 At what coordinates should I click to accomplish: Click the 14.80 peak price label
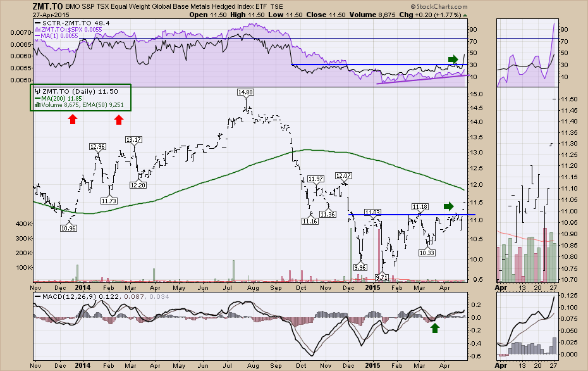pyautogui.click(x=245, y=92)
